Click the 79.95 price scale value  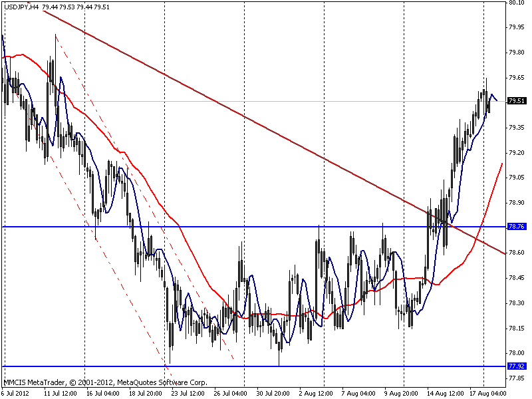tap(517, 27)
